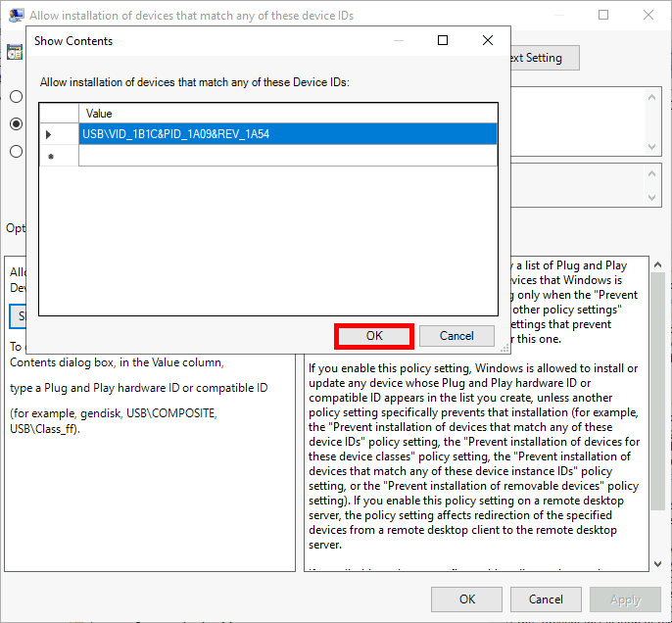Click the policy window title bar icon
Viewport: 672px width, 623px height.
[x=17, y=16]
